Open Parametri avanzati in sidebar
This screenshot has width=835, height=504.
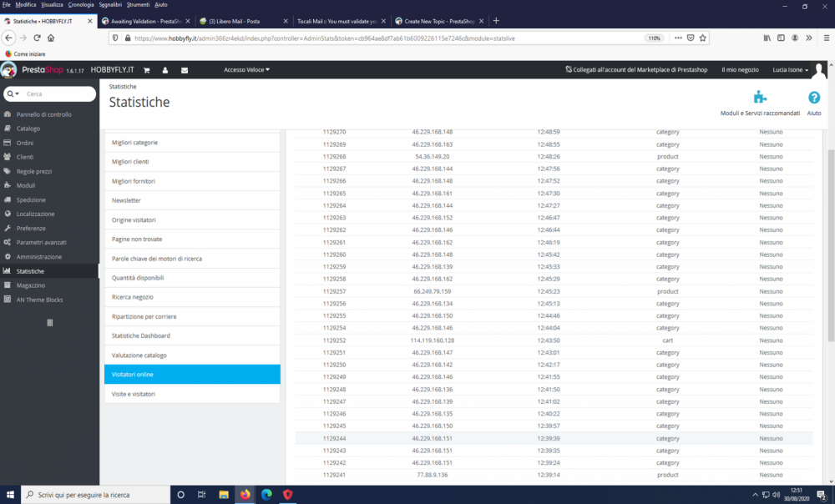pyautogui.click(x=41, y=242)
